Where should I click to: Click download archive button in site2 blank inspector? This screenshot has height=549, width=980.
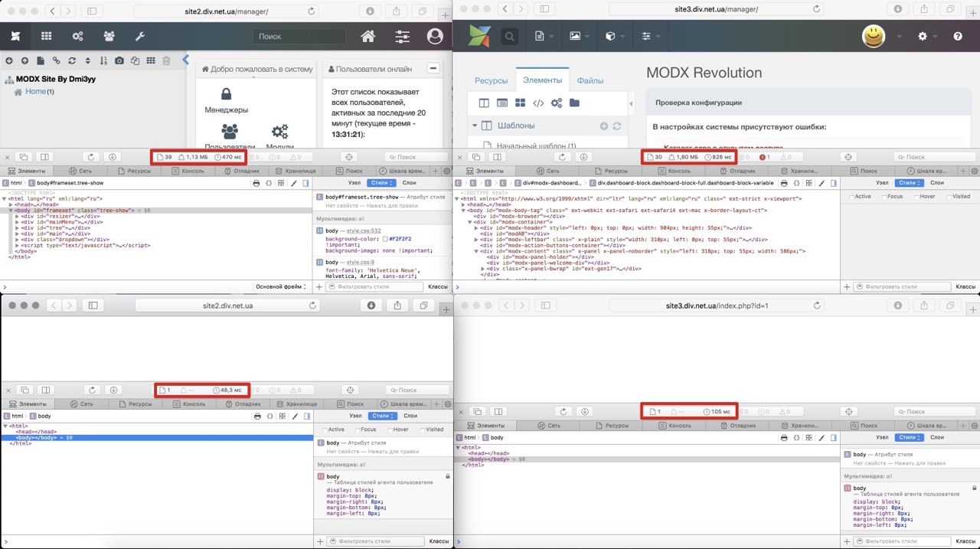point(112,390)
